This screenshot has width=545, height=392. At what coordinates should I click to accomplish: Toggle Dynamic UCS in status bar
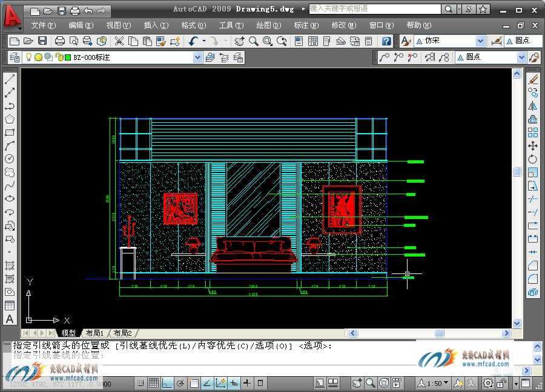(x=220, y=383)
